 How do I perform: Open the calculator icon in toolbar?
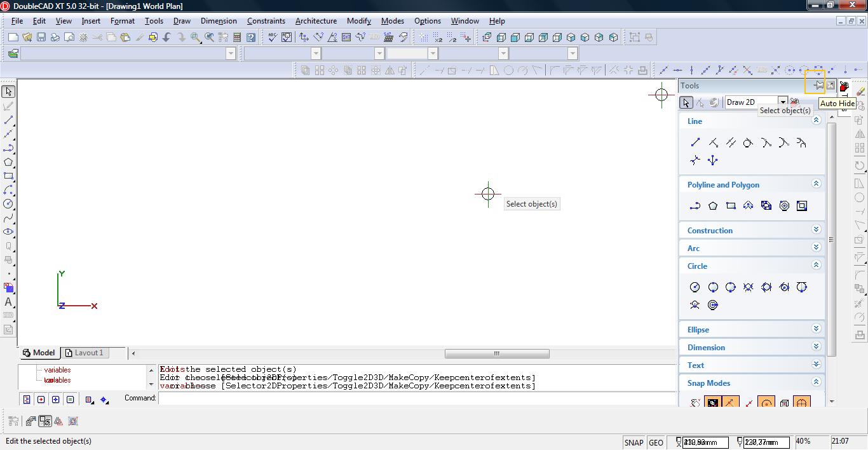pyautogui.click(x=237, y=37)
